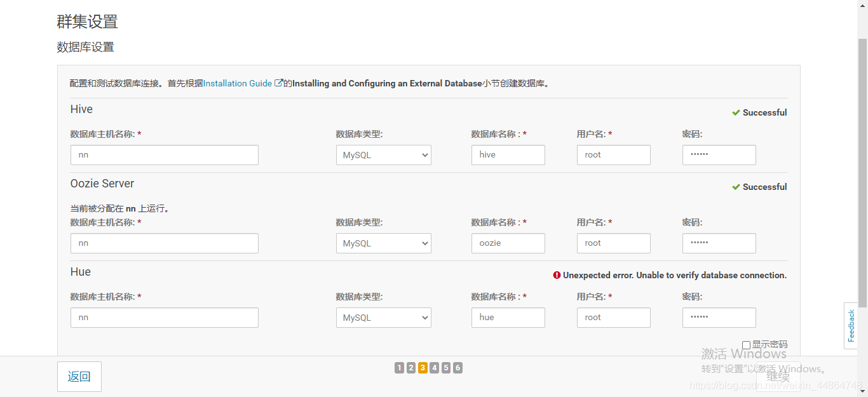
Task: Click the Hue username field
Action: [614, 318]
